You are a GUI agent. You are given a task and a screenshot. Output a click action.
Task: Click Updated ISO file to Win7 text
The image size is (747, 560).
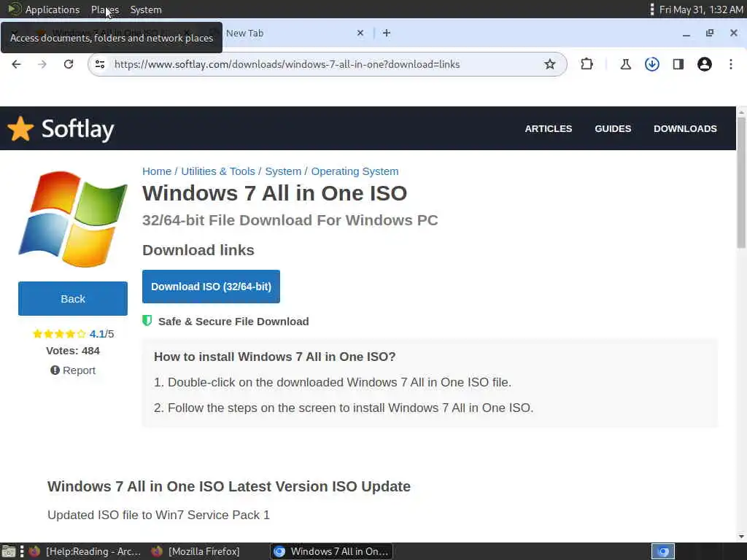tap(158, 516)
